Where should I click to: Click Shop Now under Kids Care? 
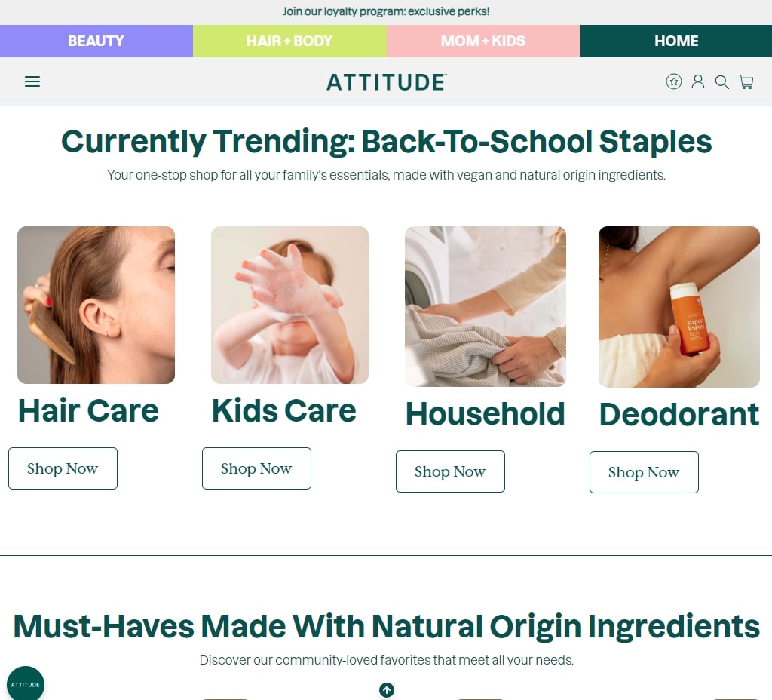pos(256,468)
